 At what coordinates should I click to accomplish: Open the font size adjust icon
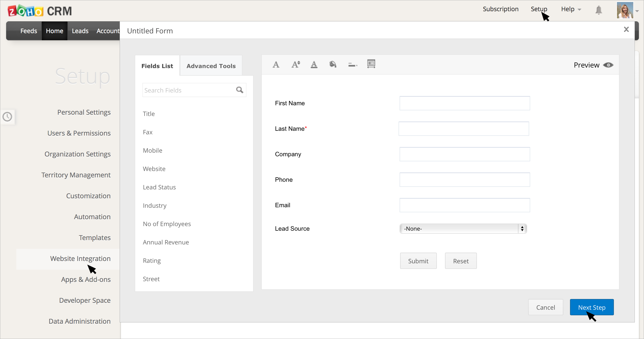(295, 65)
